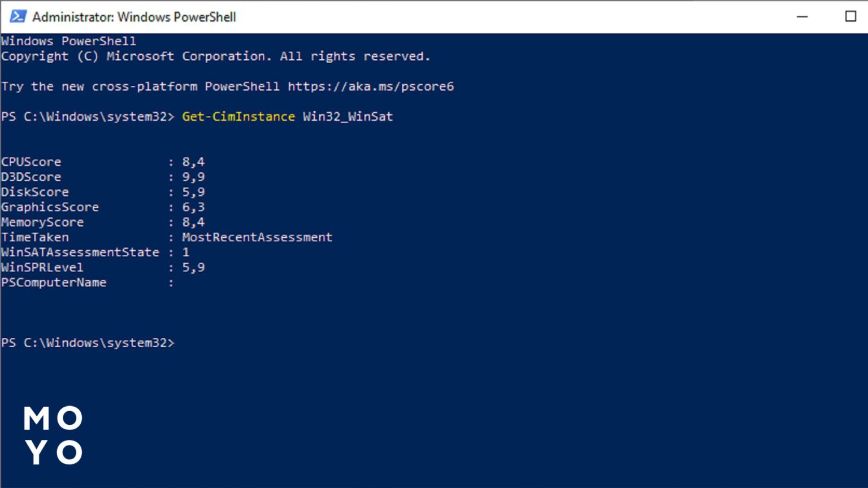Click the WinSATAssessmentState label
868x488 pixels.
click(80, 252)
